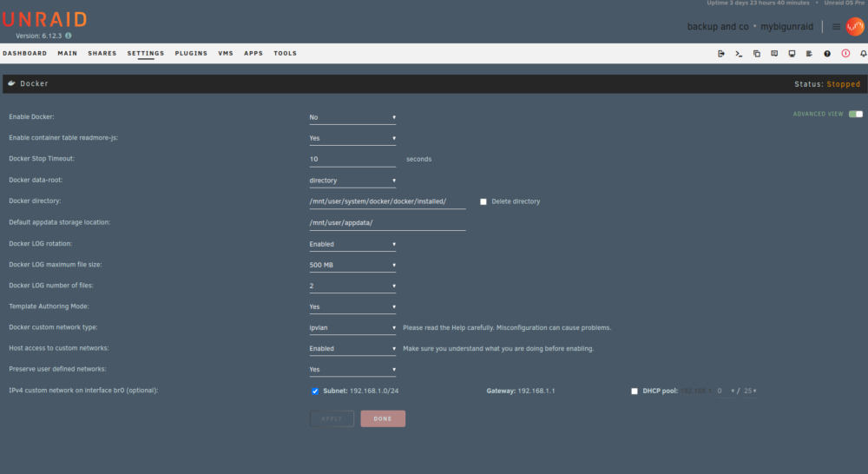Click the Done button
Viewport: 868px width, 474px height.
(x=383, y=418)
